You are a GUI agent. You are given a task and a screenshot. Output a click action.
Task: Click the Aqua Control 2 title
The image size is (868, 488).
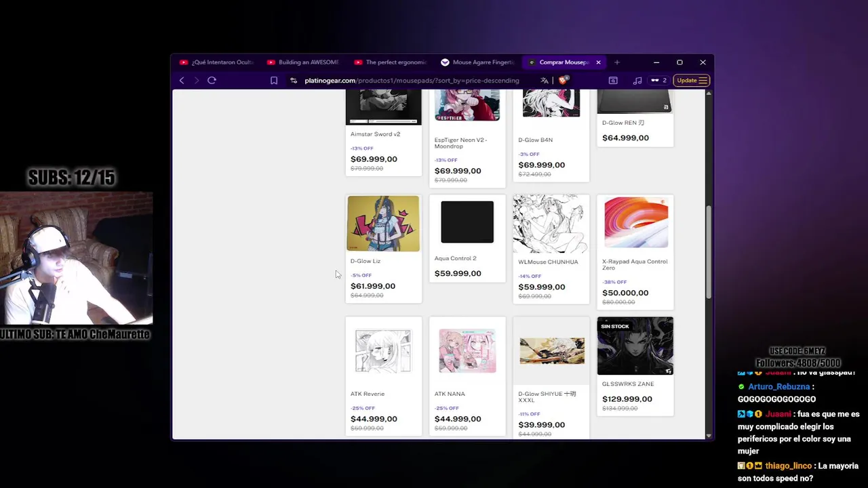(x=455, y=258)
